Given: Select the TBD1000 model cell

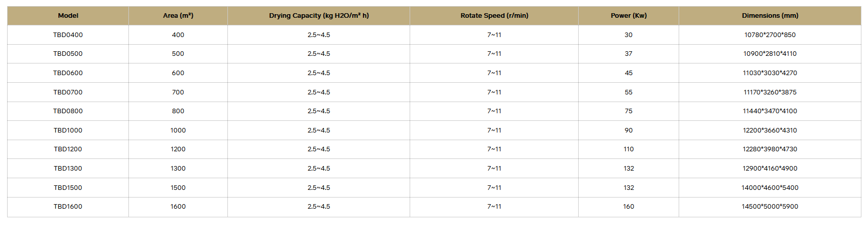Looking at the screenshot, I should pyautogui.click(x=68, y=130).
